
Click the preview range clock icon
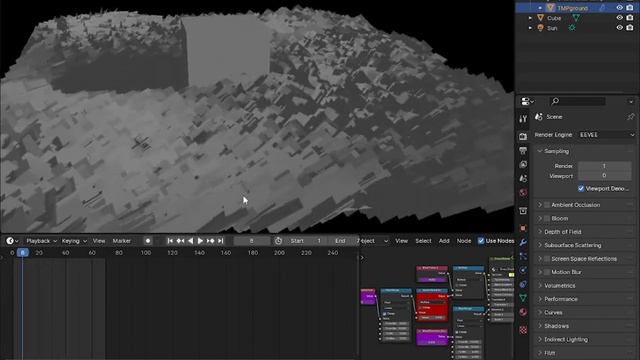coord(278,241)
